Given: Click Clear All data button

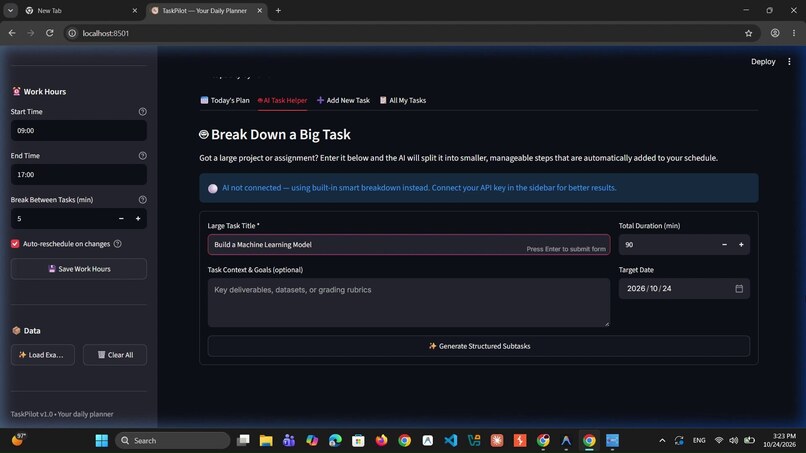Looking at the screenshot, I should [x=115, y=355].
